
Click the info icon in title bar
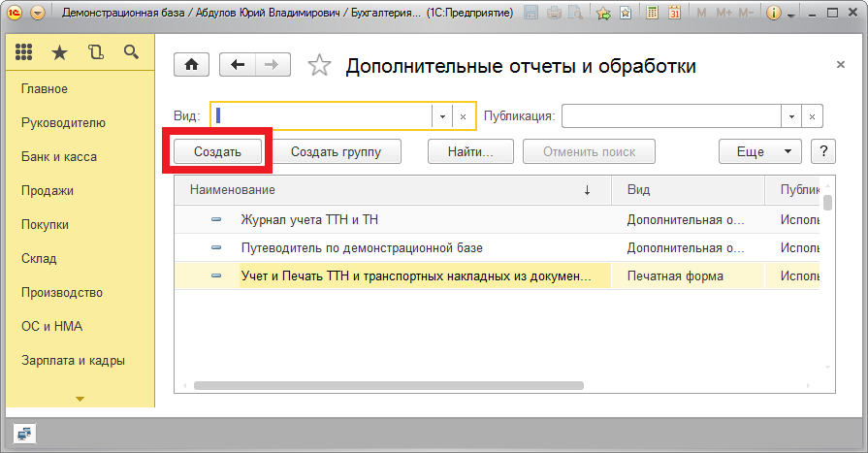pos(774,14)
